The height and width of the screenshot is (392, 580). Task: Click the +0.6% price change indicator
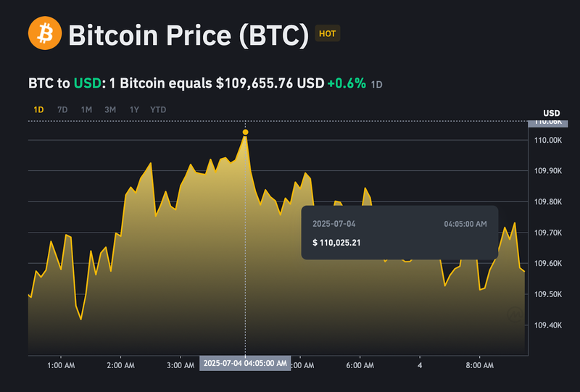coord(347,83)
